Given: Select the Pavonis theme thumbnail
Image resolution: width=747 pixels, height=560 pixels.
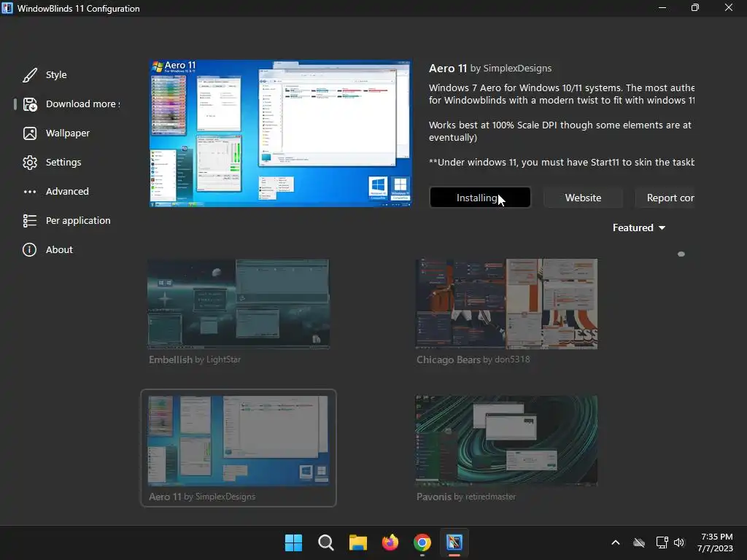Looking at the screenshot, I should 506,440.
